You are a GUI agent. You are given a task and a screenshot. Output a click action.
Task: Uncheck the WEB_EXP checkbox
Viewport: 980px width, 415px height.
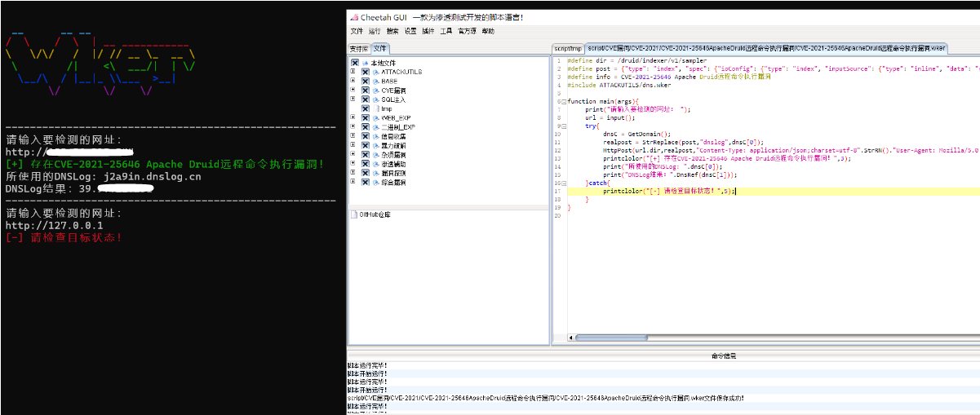pyautogui.click(x=366, y=117)
